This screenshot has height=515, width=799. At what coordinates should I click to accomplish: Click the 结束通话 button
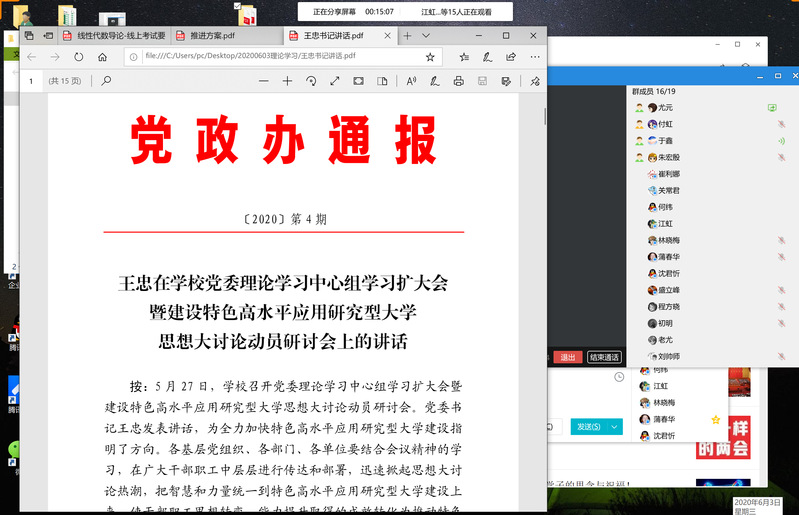pyautogui.click(x=604, y=357)
